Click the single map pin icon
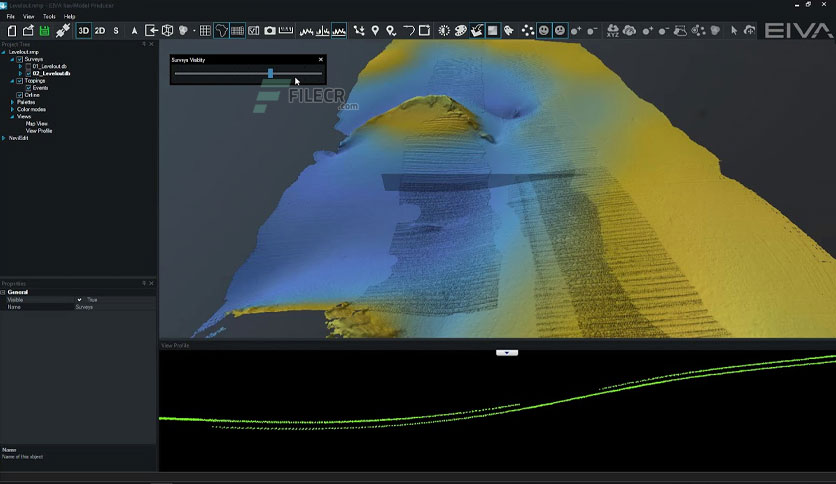 pyautogui.click(x=375, y=31)
